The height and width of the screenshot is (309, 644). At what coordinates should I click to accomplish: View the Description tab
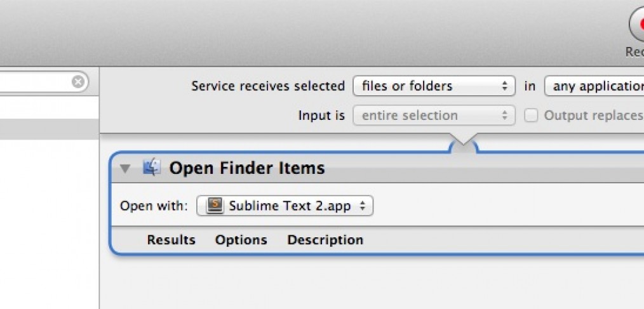coord(325,240)
